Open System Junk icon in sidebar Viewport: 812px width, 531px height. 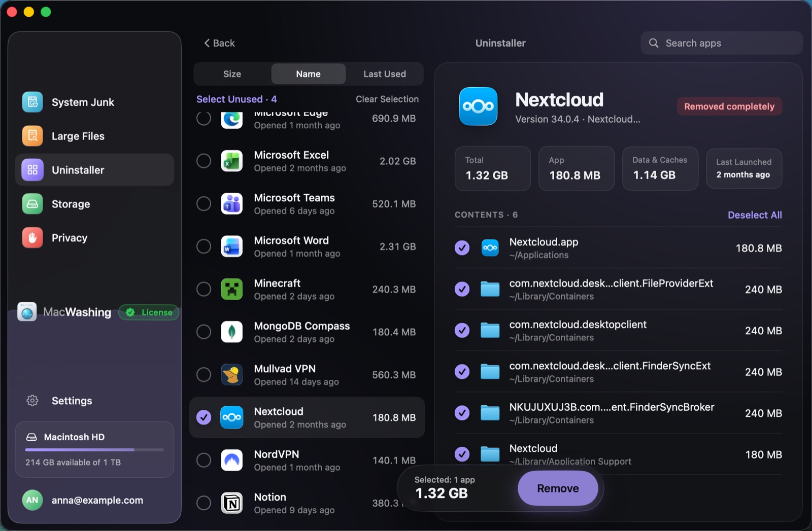pos(32,102)
